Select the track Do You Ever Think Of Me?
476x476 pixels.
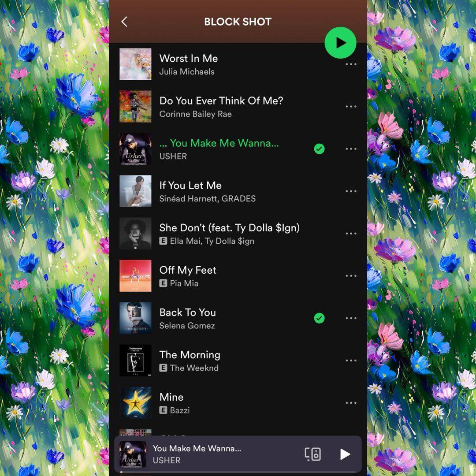(x=221, y=101)
